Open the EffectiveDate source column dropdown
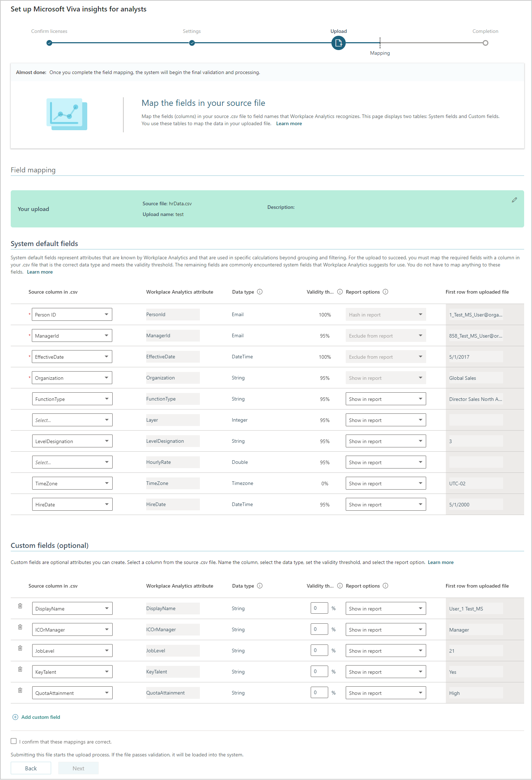Screen dimensions: 532x780 (72, 357)
